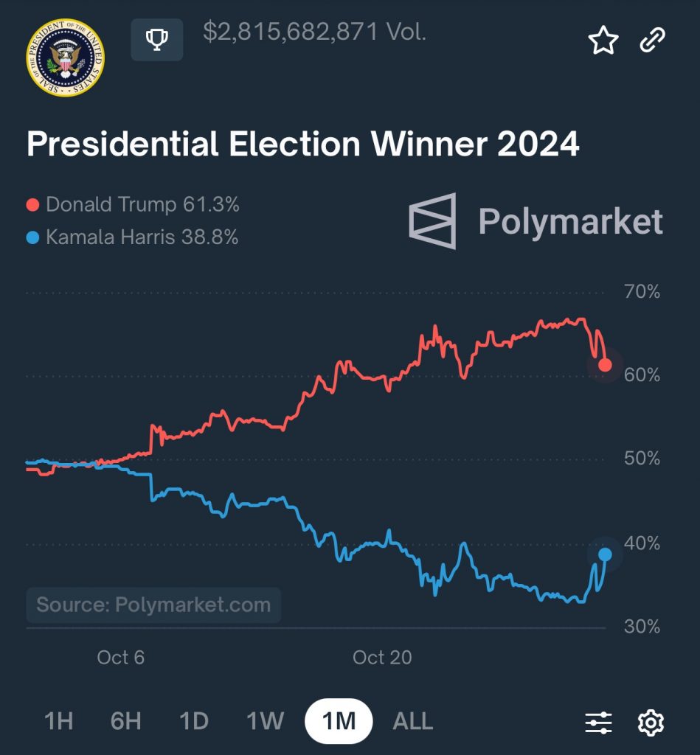Click the trophy icon badge

(x=156, y=40)
